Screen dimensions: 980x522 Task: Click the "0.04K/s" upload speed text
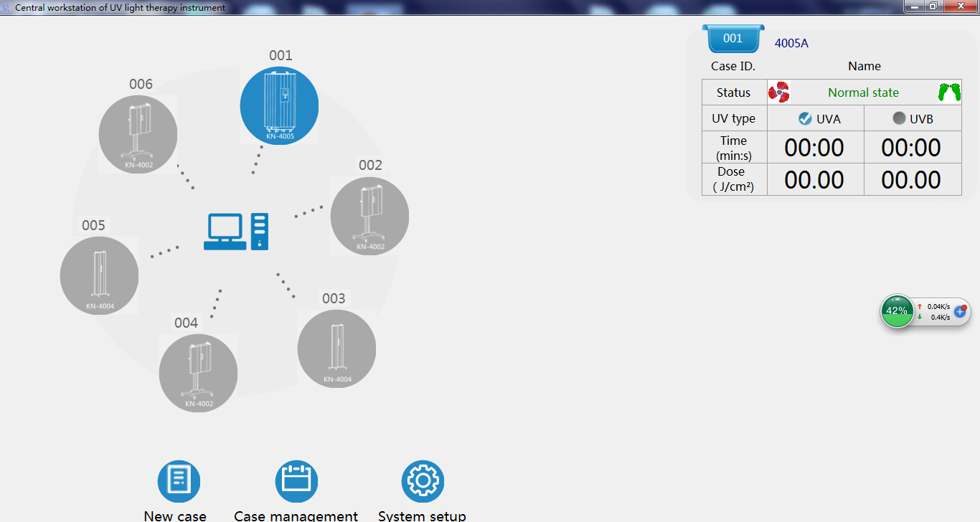point(938,306)
